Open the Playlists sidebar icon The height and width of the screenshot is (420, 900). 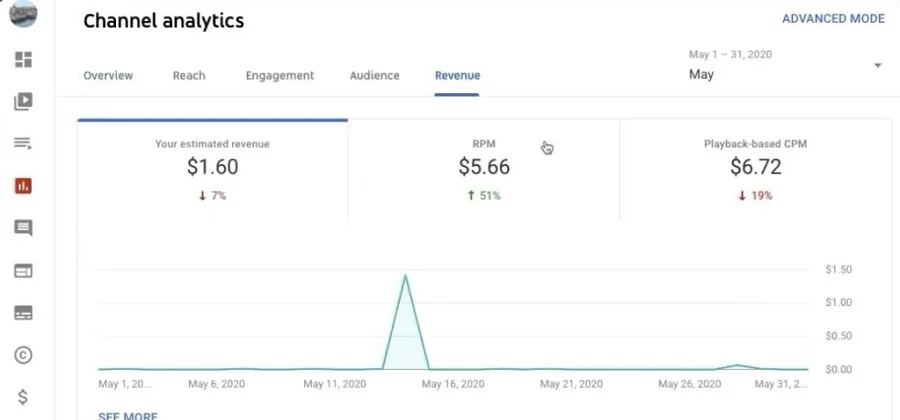23,143
